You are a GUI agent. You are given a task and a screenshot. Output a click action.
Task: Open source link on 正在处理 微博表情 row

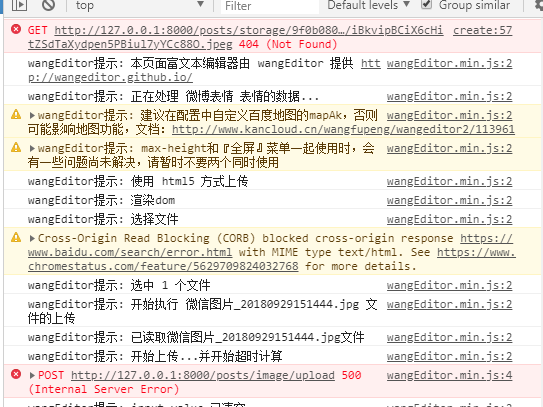coord(449,96)
